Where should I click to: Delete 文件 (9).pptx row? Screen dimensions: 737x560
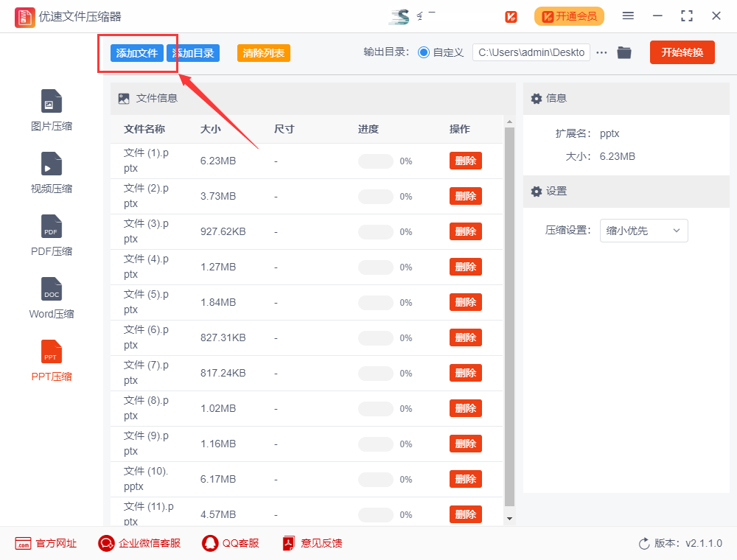coord(466,444)
